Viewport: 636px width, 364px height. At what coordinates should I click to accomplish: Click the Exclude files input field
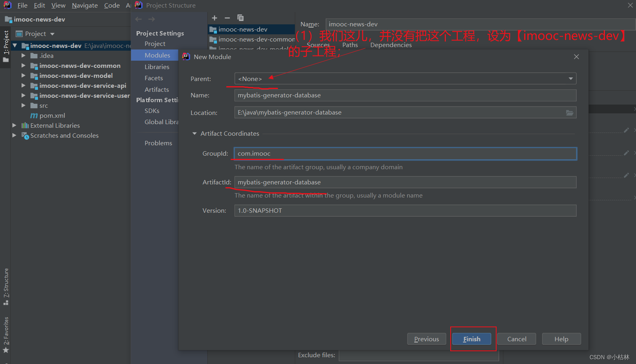pos(419,355)
